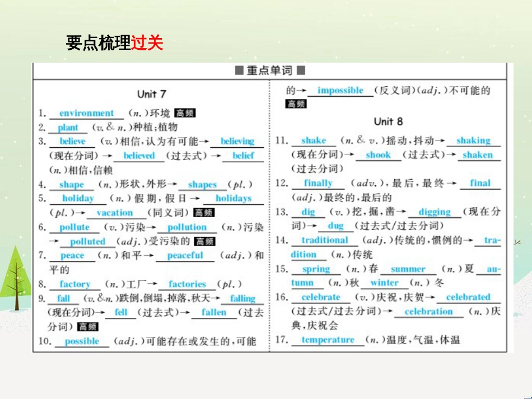Select the past participle fallen
The width and height of the screenshot is (532, 399).
click(214, 312)
